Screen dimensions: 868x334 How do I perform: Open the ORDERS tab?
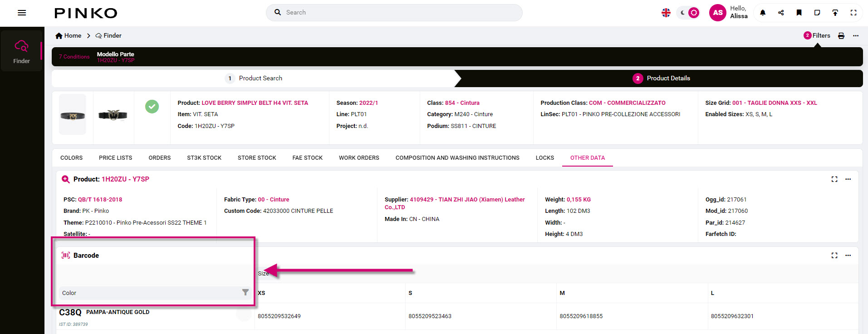click(x=160, y=158)
